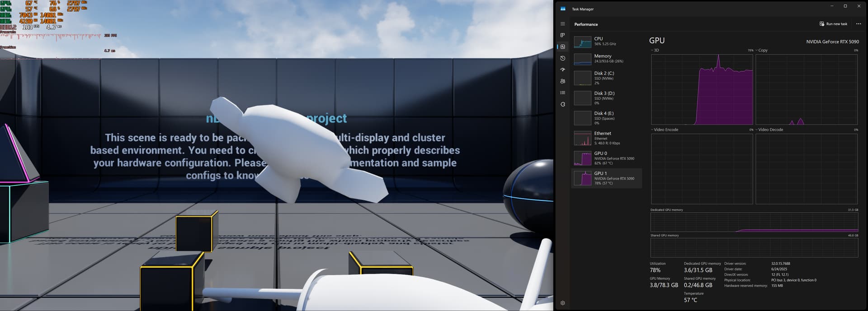
Task: Open the App history page icon
Action: pyautogui.click(x=562, y=58)
